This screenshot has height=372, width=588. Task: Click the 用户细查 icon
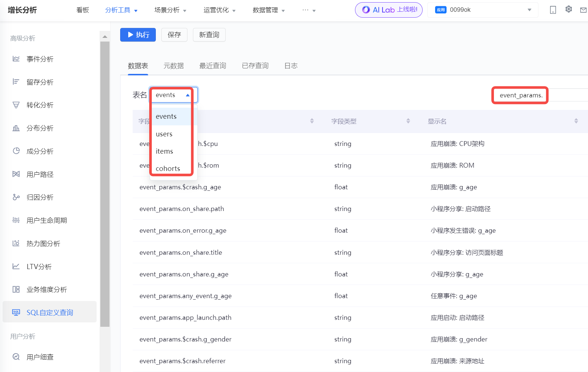point(16,357)
